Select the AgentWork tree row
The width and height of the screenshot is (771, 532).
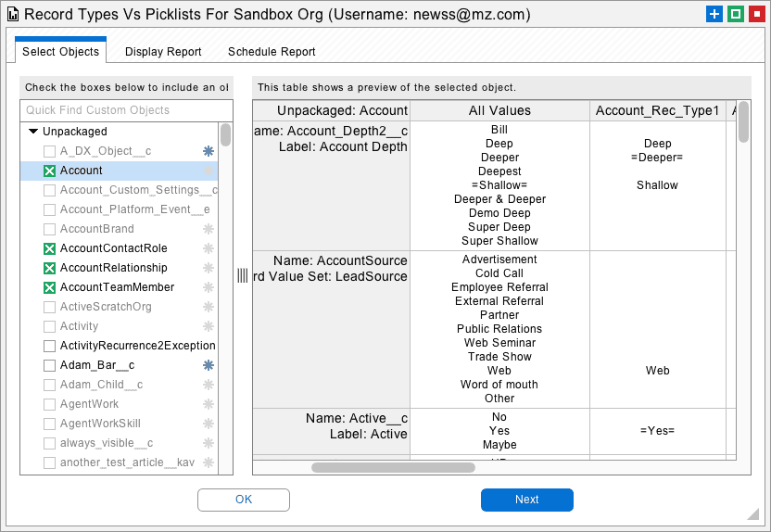pos(119,404)
